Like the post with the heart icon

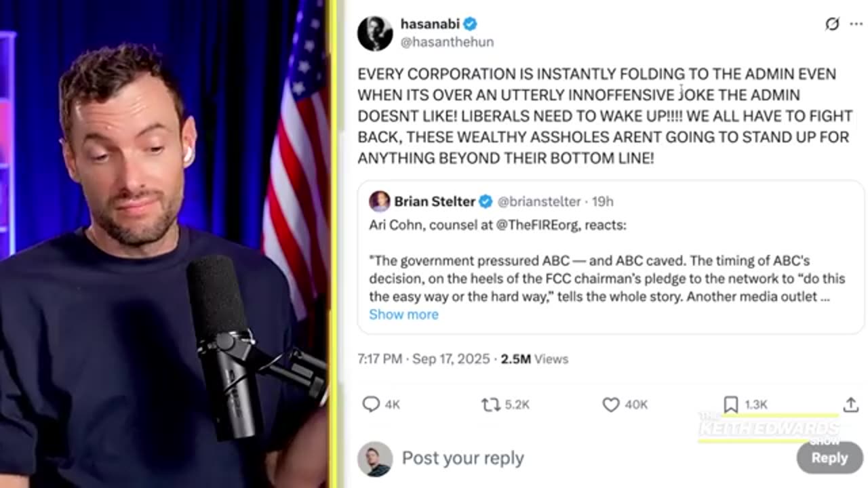tap(611, 405)
